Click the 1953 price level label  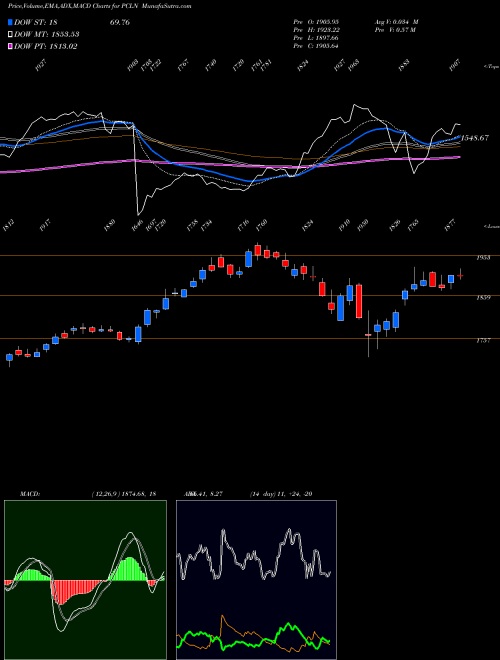(x=483, y=258)
